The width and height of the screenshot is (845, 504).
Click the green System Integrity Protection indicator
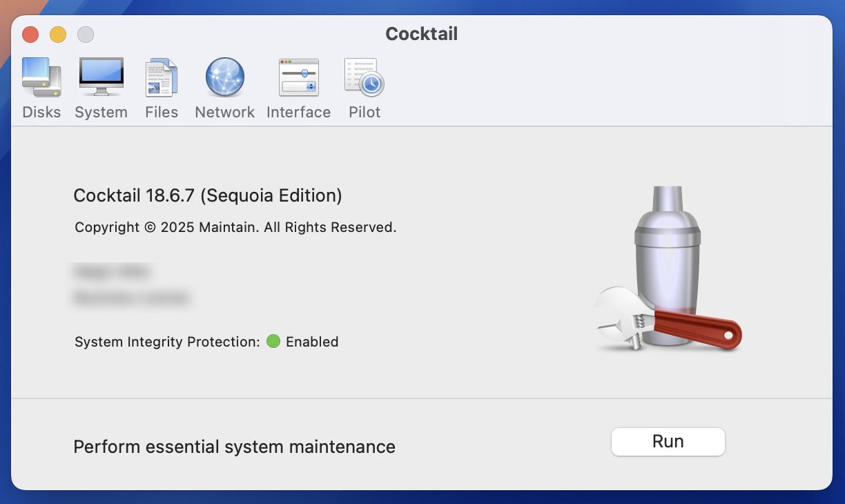click(x=273, y=341)
